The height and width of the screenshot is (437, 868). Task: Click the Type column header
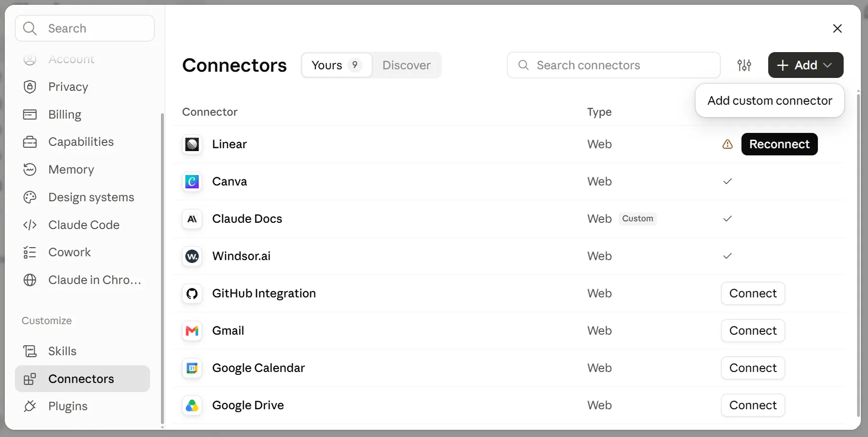pyautogui.click(x=600, y=112)
